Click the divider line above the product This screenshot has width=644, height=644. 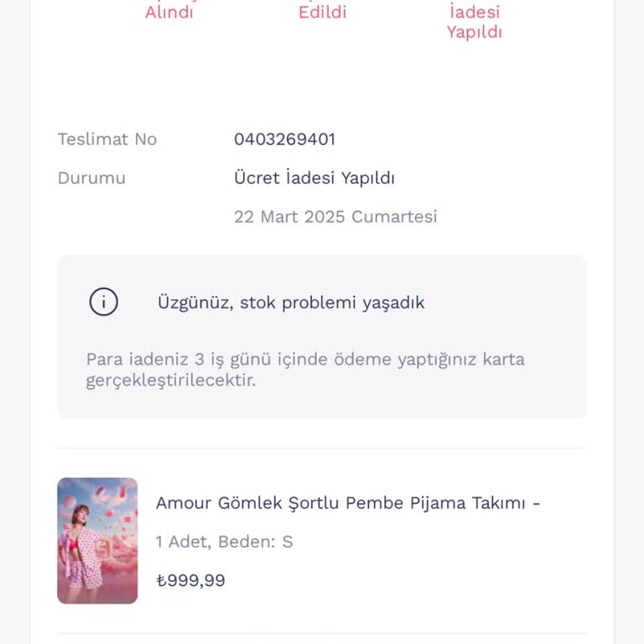(322, 448)
